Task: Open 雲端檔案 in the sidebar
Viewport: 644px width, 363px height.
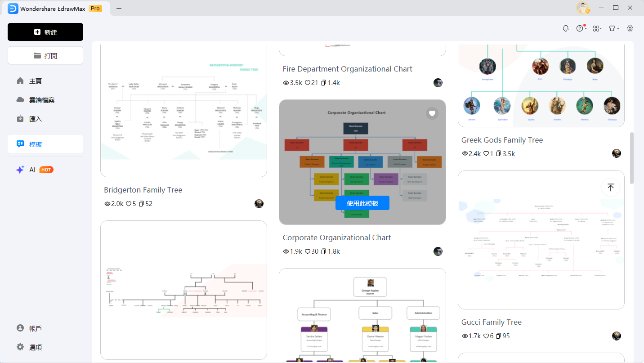Action: [42, 100]
